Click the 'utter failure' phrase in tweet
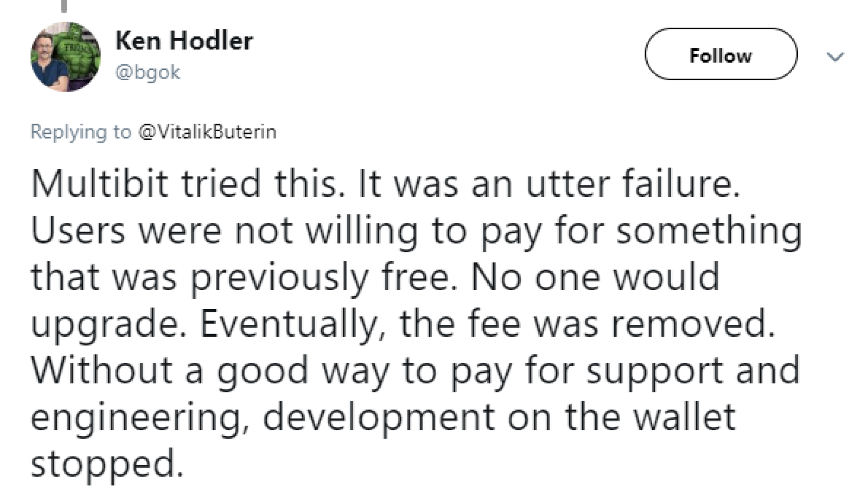The image size is (868, 488). [633, 183]
